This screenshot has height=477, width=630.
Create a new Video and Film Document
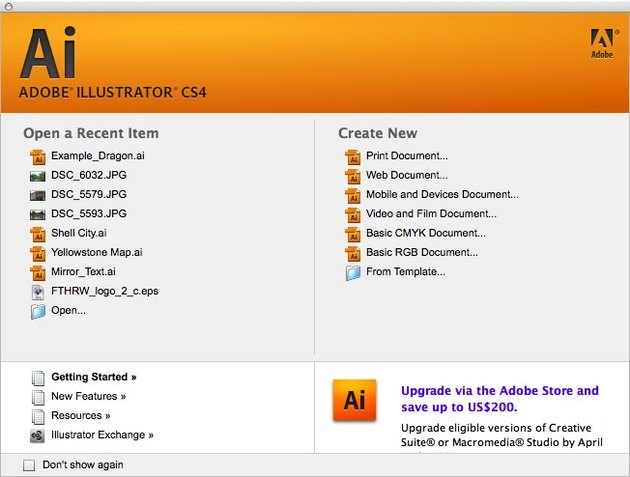(432, 214)
